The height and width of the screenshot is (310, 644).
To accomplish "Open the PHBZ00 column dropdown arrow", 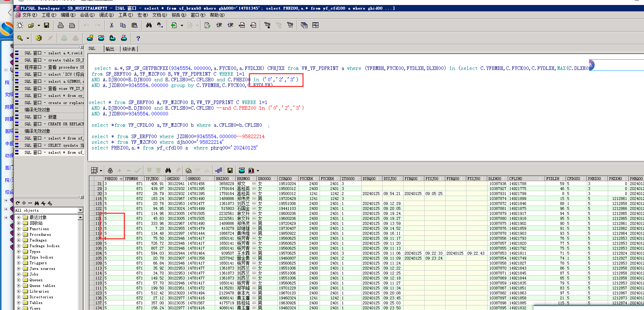I will pyautogui.click(x=121, y=179).
